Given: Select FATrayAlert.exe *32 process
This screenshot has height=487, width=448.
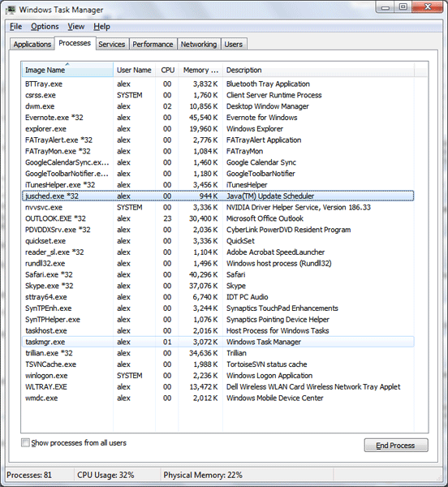Looking at the screenshot, I should [218, 140].
